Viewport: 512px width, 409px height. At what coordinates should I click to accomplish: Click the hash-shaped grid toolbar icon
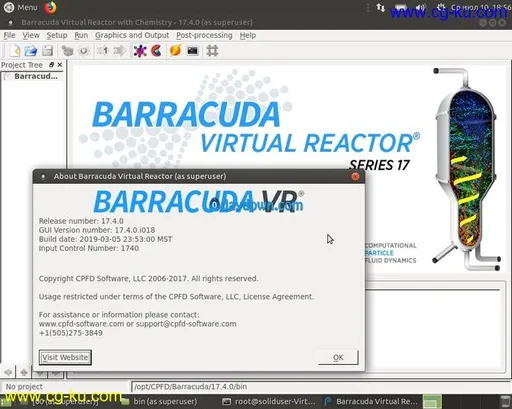tap(212, 51)
